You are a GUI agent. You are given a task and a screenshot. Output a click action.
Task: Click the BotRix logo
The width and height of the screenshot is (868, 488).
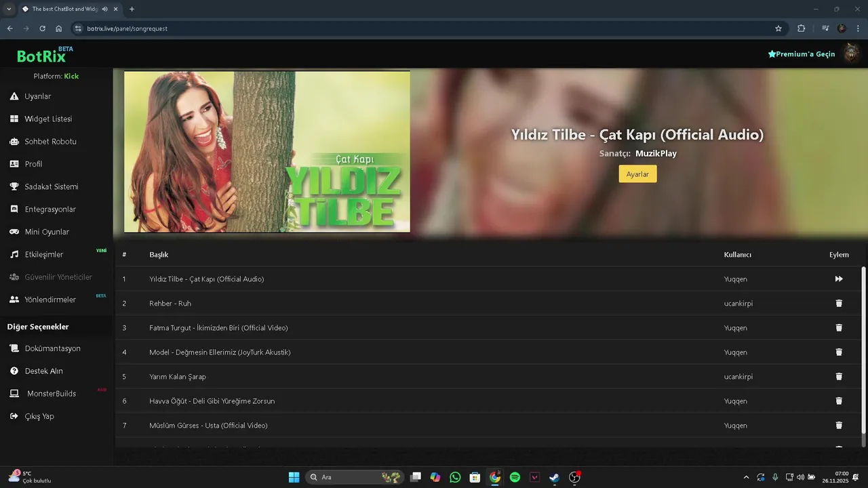coord(42,56)
